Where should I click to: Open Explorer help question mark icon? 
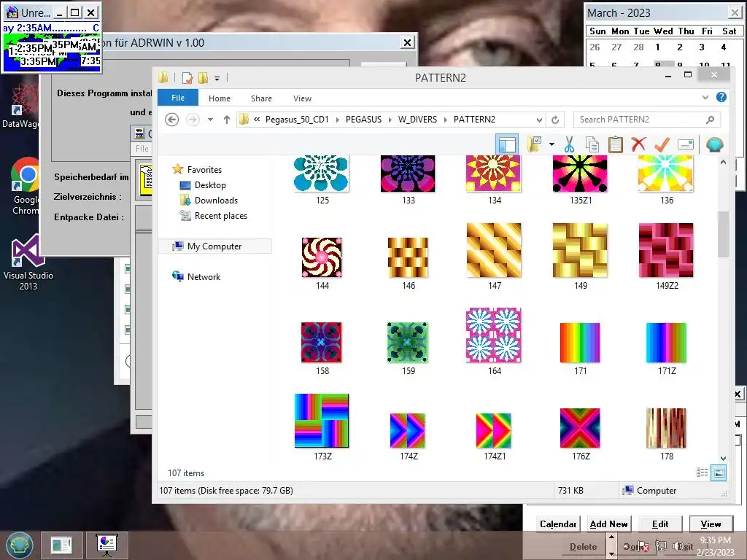coord(721,97)
